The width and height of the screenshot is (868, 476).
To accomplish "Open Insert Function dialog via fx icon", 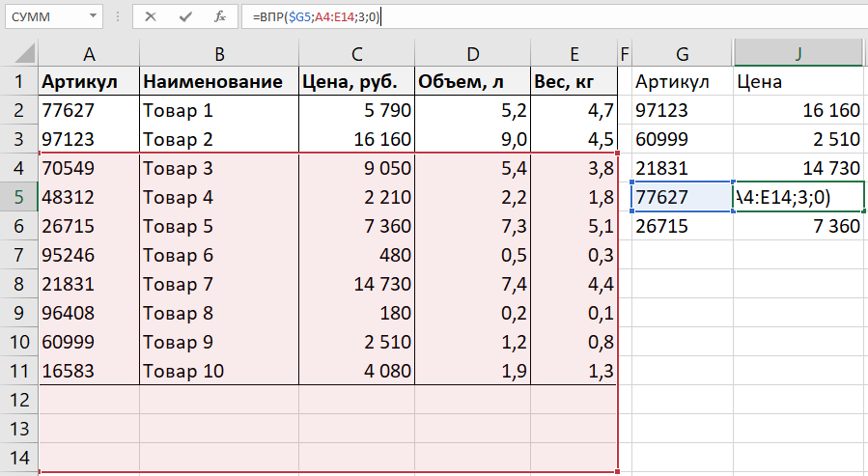I will [x=220, y=17].
